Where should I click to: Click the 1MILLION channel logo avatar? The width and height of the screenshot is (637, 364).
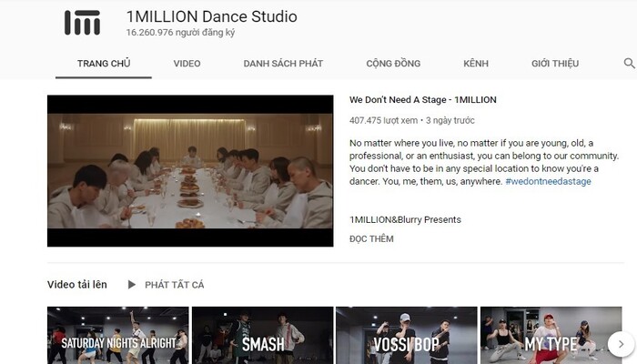point(82,23)
